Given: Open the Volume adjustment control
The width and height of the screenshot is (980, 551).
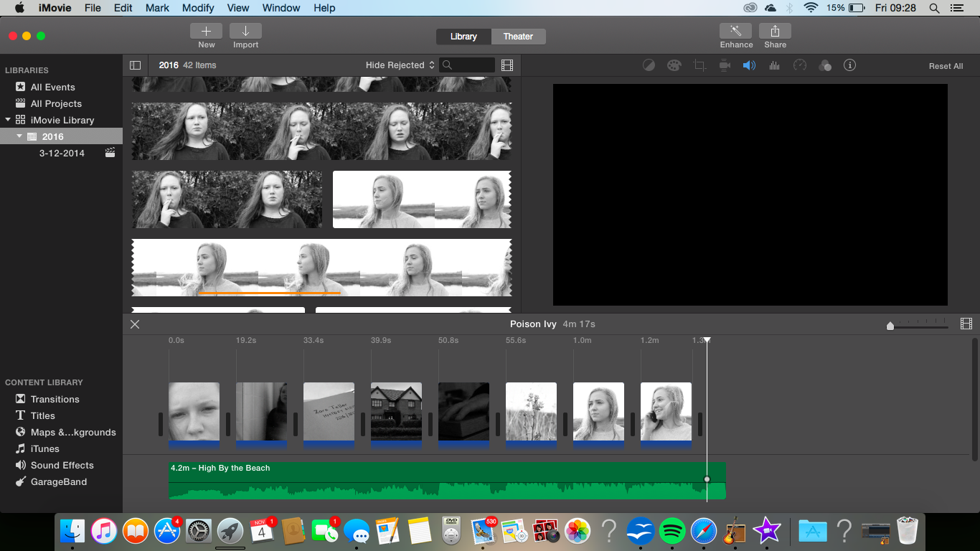Looking at the screenshot, I should (749, 65).
